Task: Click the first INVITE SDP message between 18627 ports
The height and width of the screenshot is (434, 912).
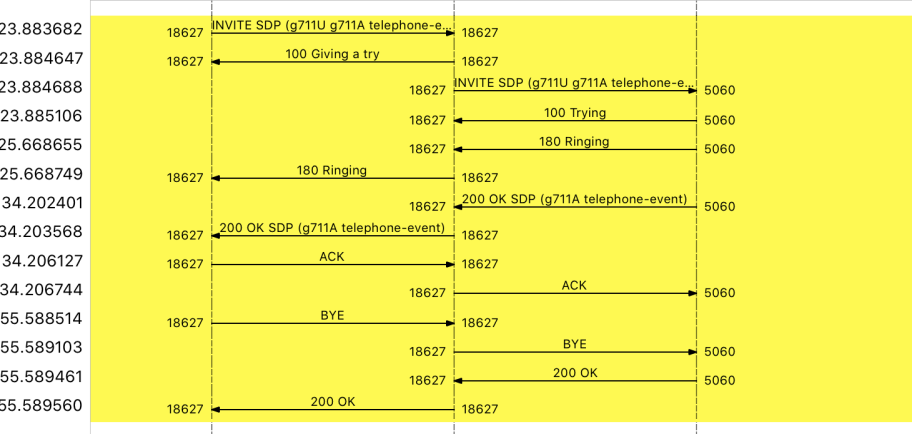Action: (333, 24)
